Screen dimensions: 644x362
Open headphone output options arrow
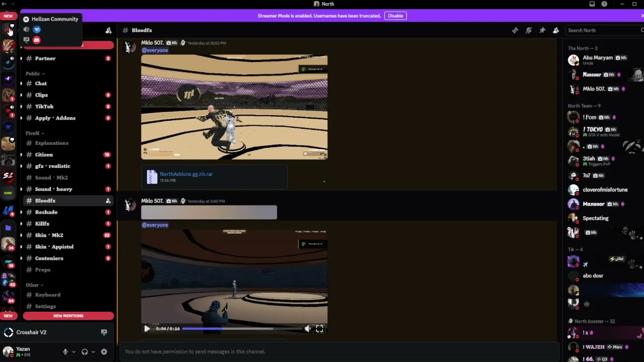click(93, 352)
